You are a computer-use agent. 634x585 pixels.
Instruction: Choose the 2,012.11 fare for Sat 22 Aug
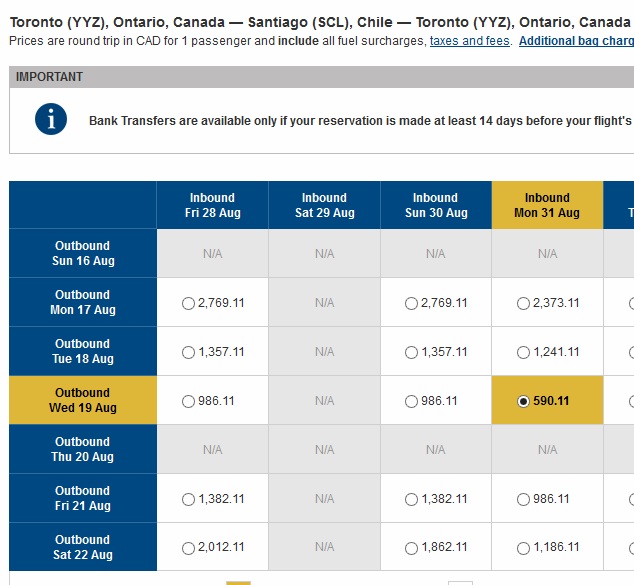189,548
